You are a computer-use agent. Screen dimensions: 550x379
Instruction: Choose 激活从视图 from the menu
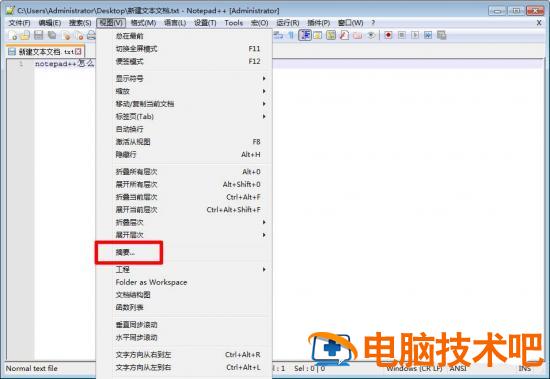(x=185, y=142)
